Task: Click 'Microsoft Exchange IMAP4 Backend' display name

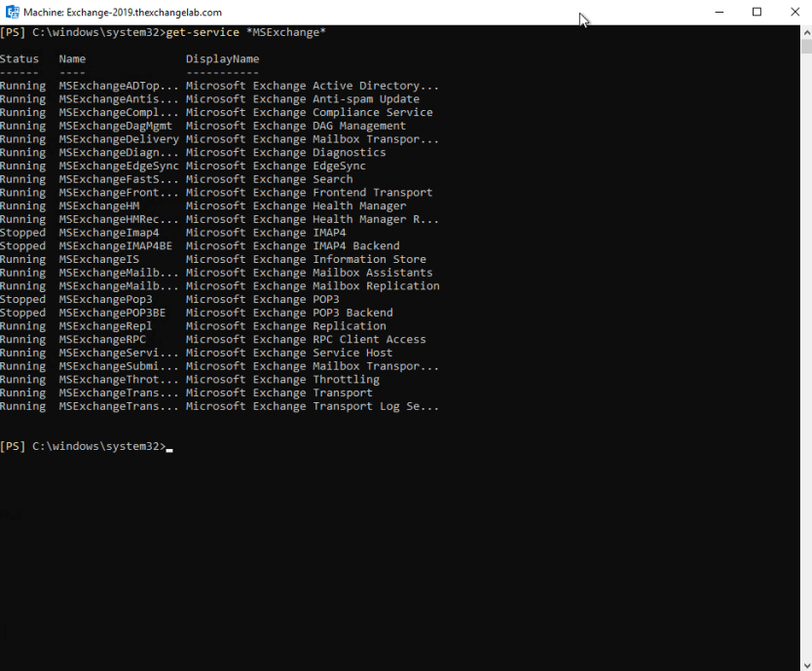Action: pos(293,246)
